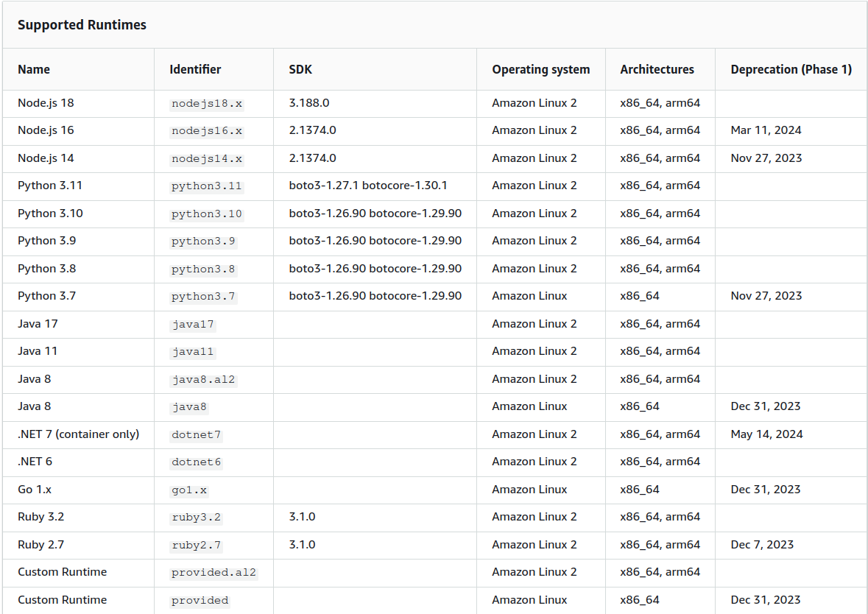Click the Operating system column header
Image resolution: width=868 pixels, height=614 pixels.
pos(541,68)
